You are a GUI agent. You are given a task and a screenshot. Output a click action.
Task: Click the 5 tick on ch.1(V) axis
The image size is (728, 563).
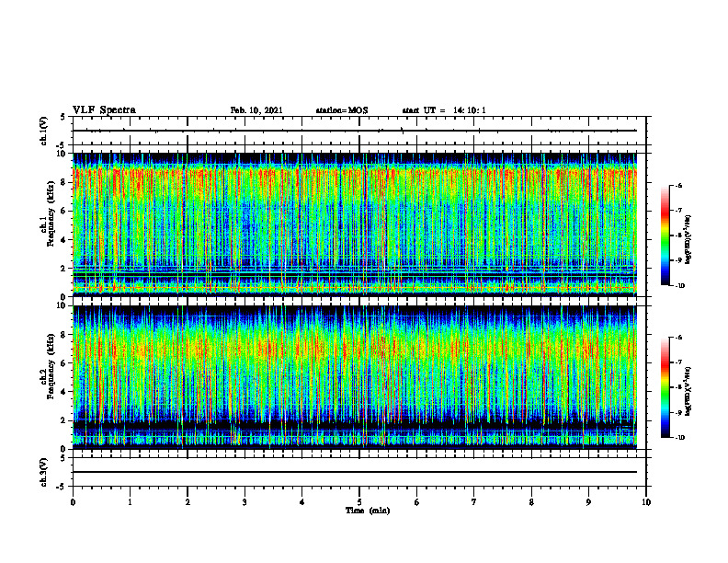pos(63,117)
